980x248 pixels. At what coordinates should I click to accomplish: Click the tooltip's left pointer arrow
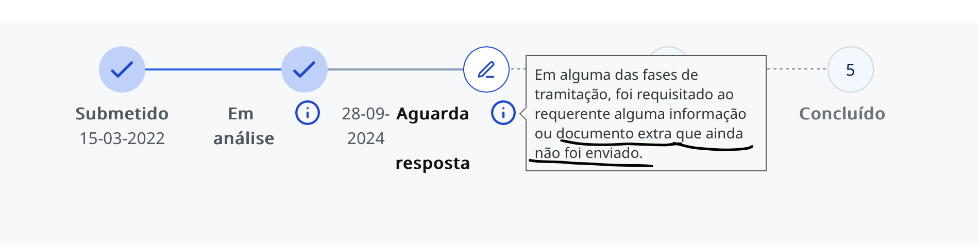tap(522, 113)
